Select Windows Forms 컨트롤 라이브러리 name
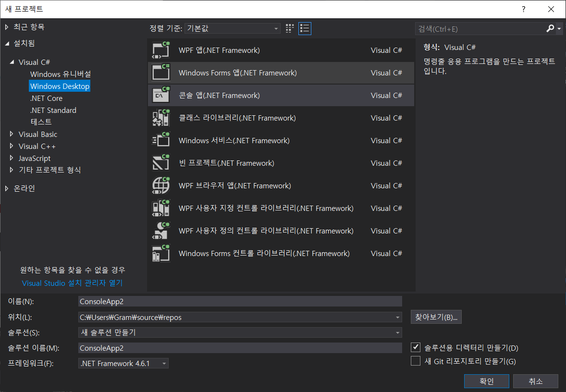566x392 pixels. 264,253
